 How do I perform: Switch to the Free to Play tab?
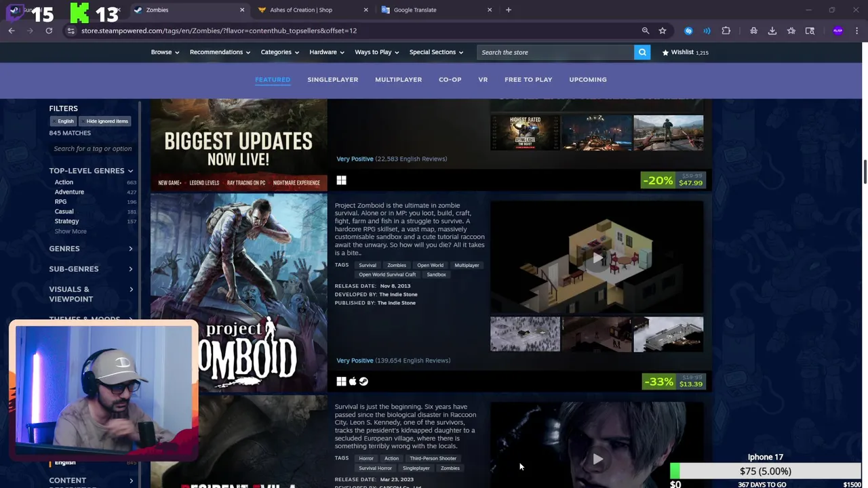point(528,79)
